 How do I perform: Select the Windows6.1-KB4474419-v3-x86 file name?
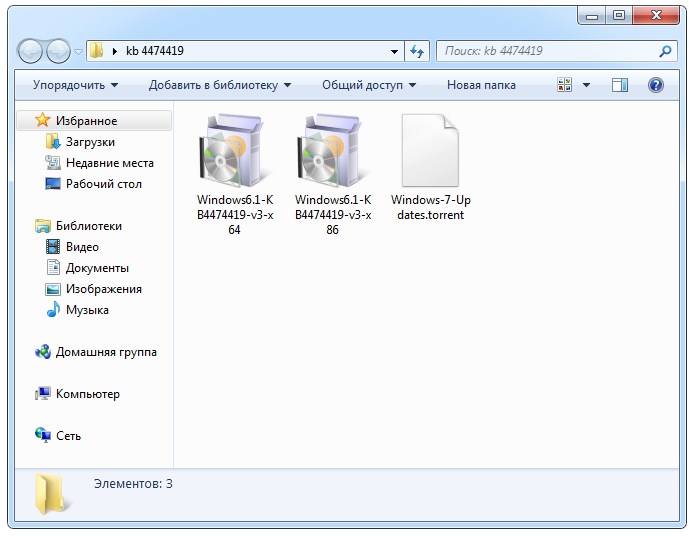tap(333, 215)
